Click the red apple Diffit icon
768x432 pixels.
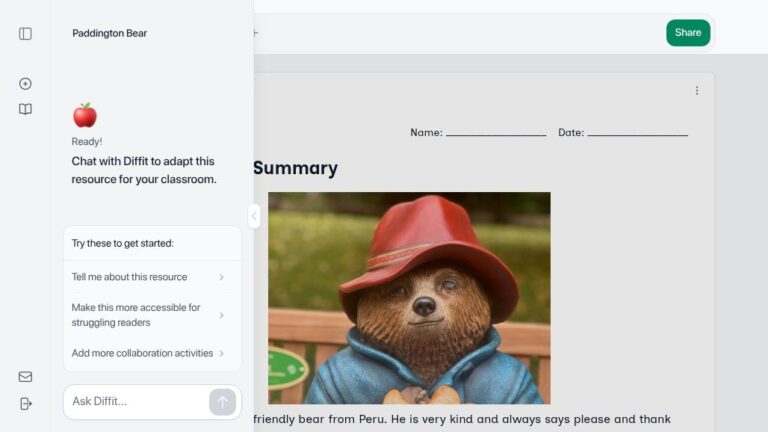(x=85, y=115)
